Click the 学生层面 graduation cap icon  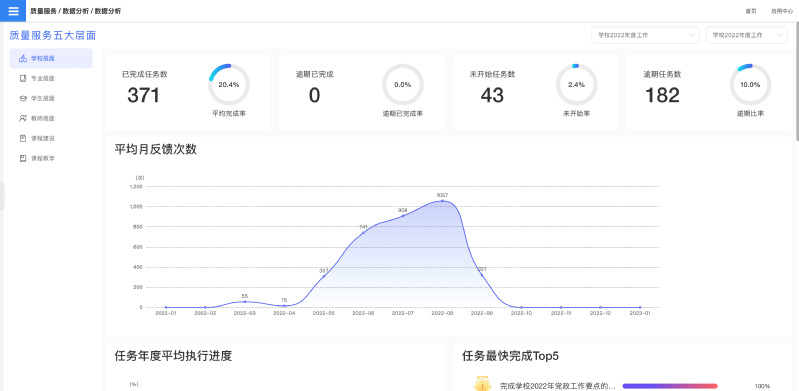[22, 98]
